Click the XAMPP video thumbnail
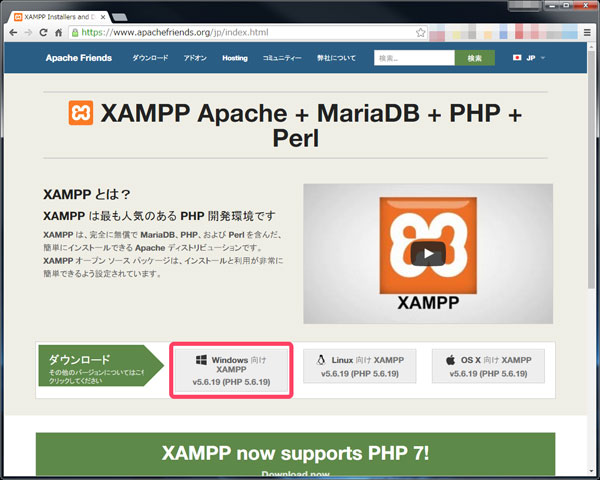Image resolution: width=600 pixels, height=480 pixels. tap(428, 254)
